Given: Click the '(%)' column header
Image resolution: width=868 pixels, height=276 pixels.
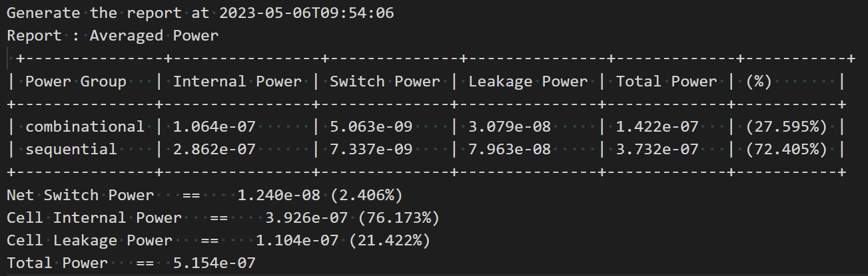Looking at the screenshot, I should (759, 82).
